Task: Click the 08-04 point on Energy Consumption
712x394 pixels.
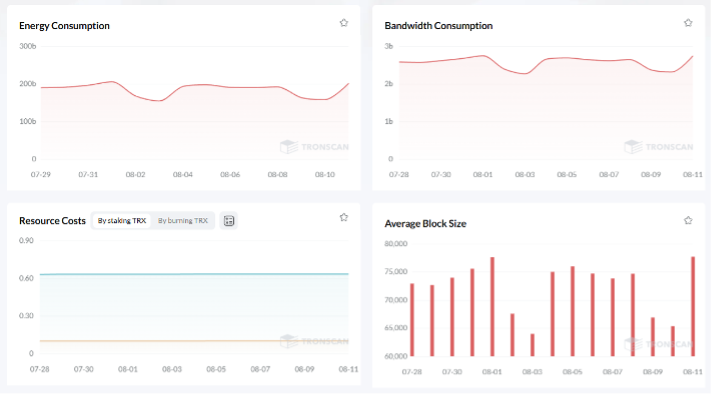Action: pyautogui.click(x=183, y=86)
